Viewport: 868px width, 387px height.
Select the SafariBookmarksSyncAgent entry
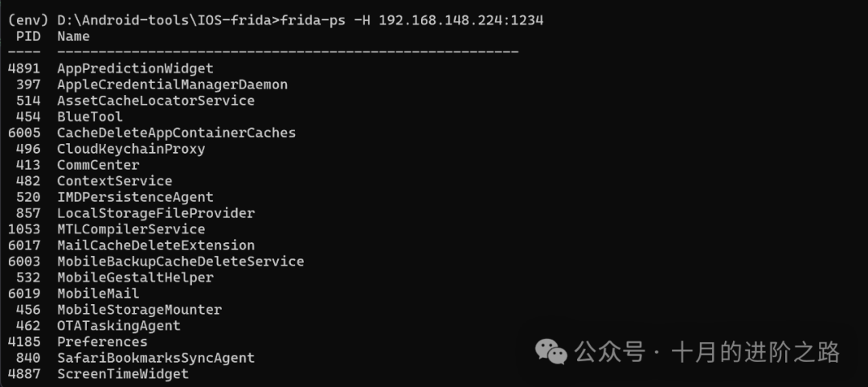[155, 358]
